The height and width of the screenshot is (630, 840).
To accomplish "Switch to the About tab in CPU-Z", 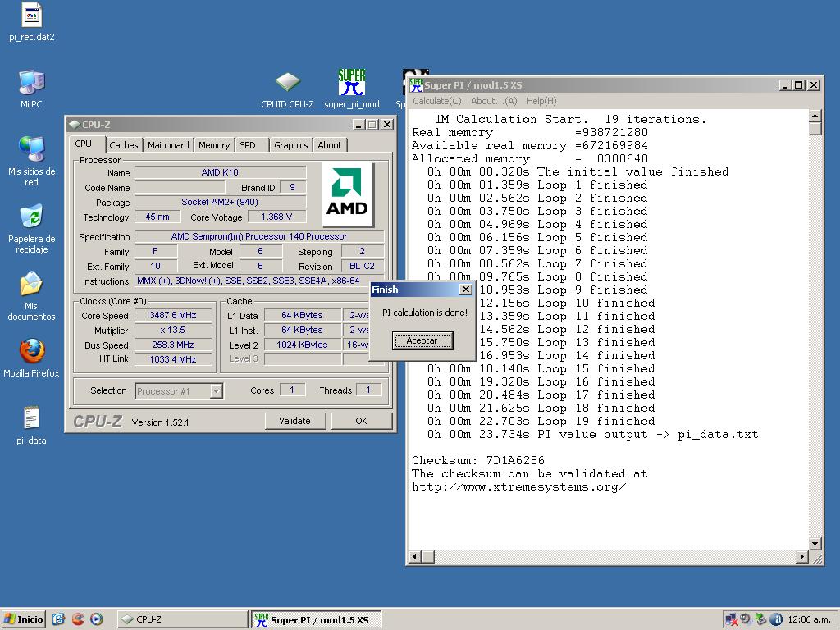I will [330, 145].
